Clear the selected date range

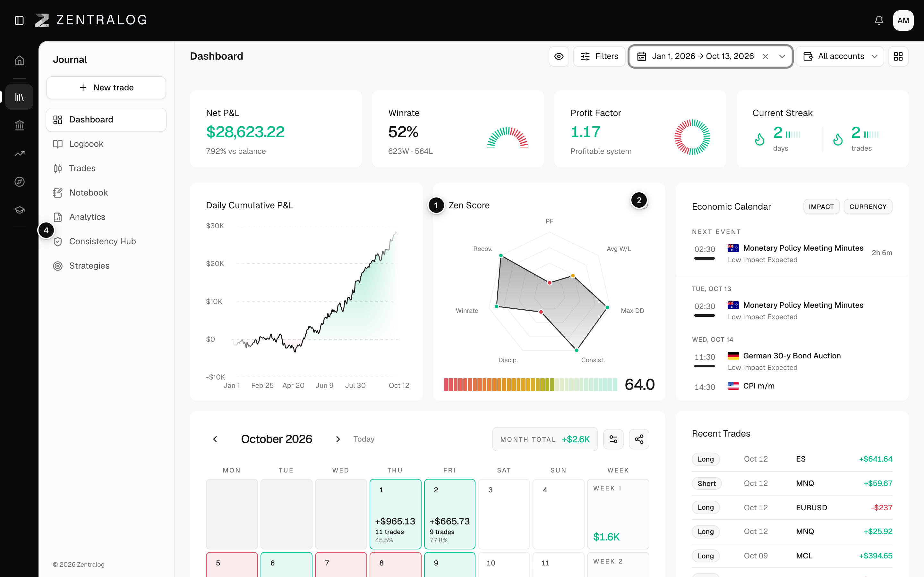(x=765, y=56)
